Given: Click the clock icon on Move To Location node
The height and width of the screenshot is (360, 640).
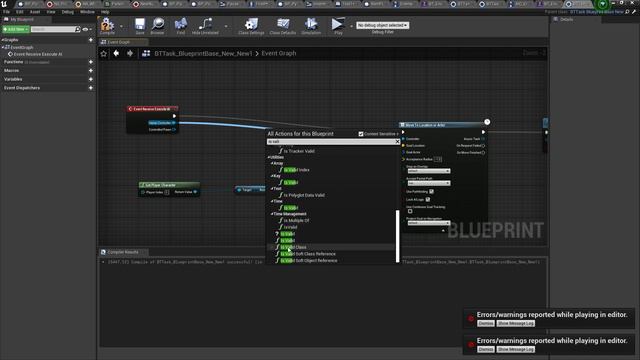Looking at the screenshot, I should click(x=487, y=122).
